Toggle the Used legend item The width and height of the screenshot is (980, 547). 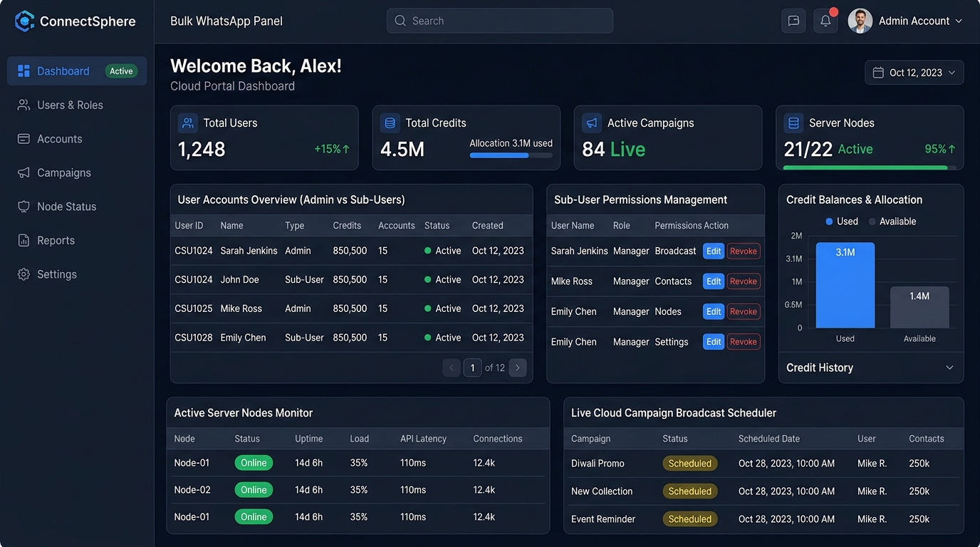(x=842, y=222)
